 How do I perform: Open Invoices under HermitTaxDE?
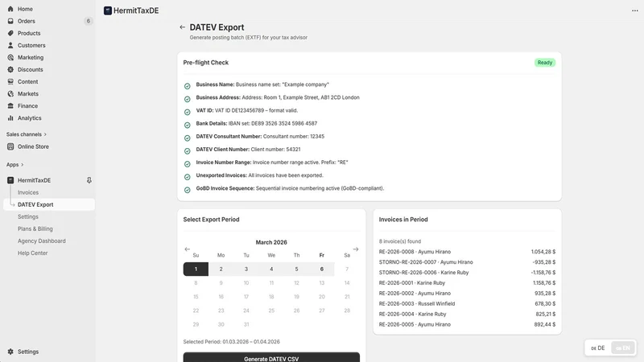click(x=28, y=192)
